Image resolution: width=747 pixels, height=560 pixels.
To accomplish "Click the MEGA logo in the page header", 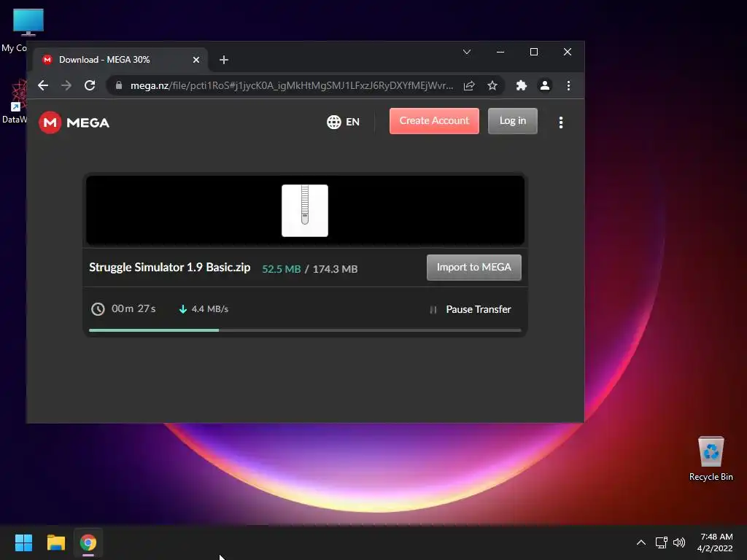I will tap(74, 122).
